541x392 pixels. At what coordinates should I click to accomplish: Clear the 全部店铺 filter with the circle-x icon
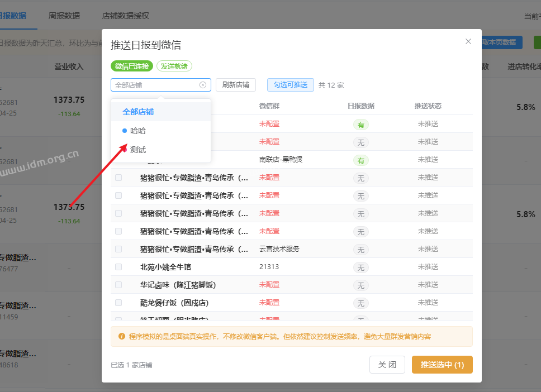[x=203, y=85]
